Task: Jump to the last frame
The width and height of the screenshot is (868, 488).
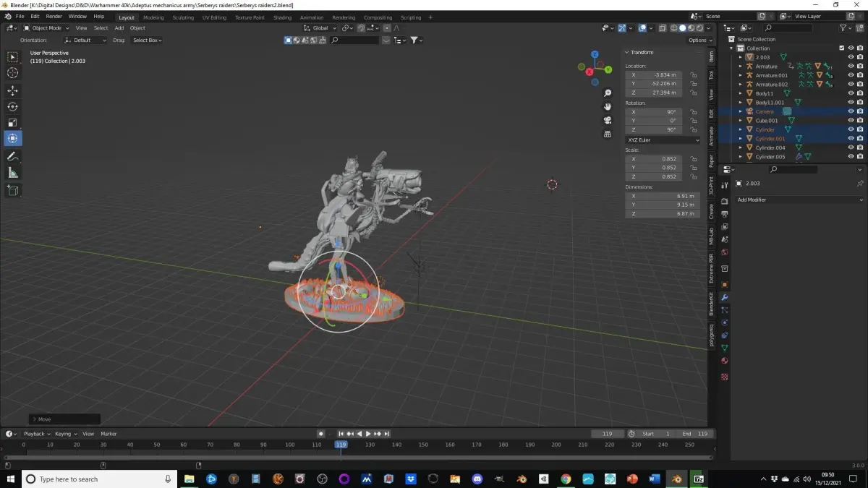Action: pyautogui.click(x=387, y=434)
